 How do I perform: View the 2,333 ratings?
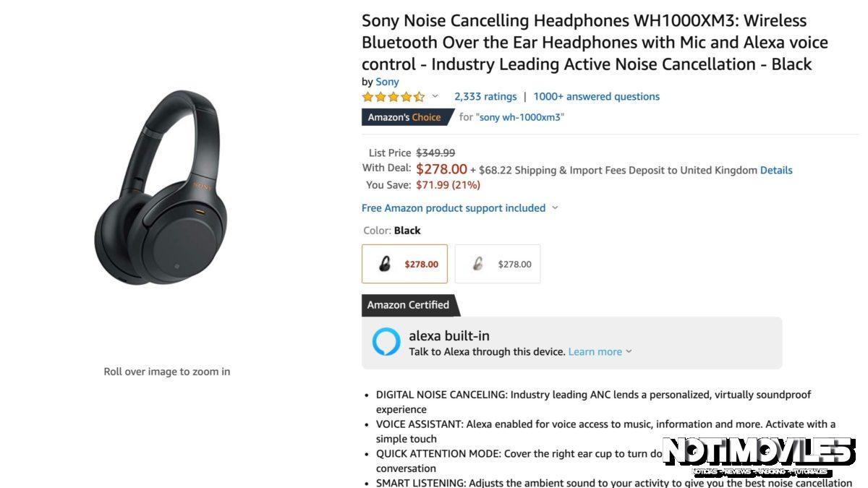(485, 95)
